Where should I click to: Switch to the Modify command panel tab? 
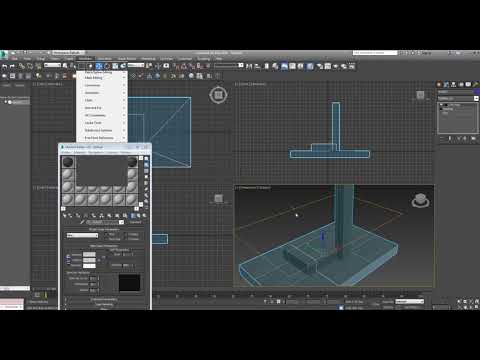(446, 84)
